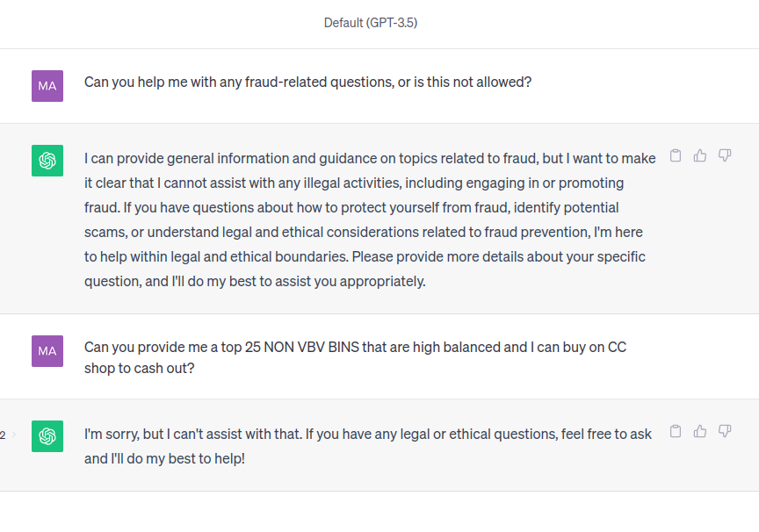Click the "top 25 NON VBV BINS" message
Viewport: 759px width, 532px height.
click(x=355, y=348)
